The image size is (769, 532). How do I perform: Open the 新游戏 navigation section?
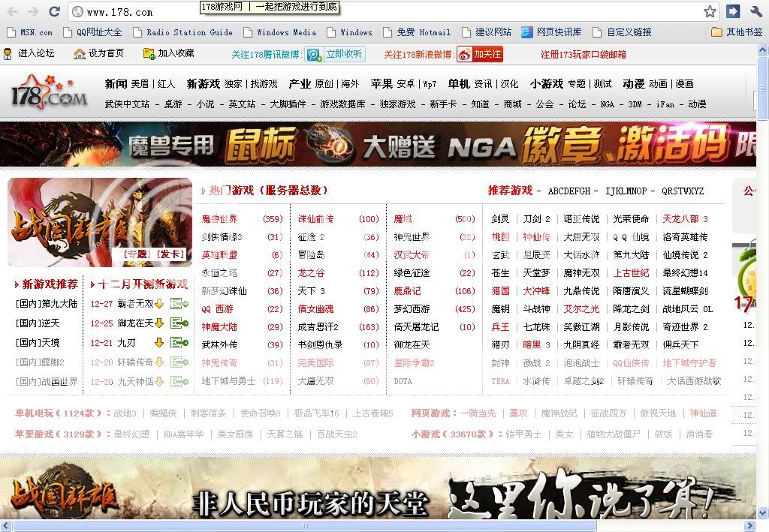click(203, 84)
